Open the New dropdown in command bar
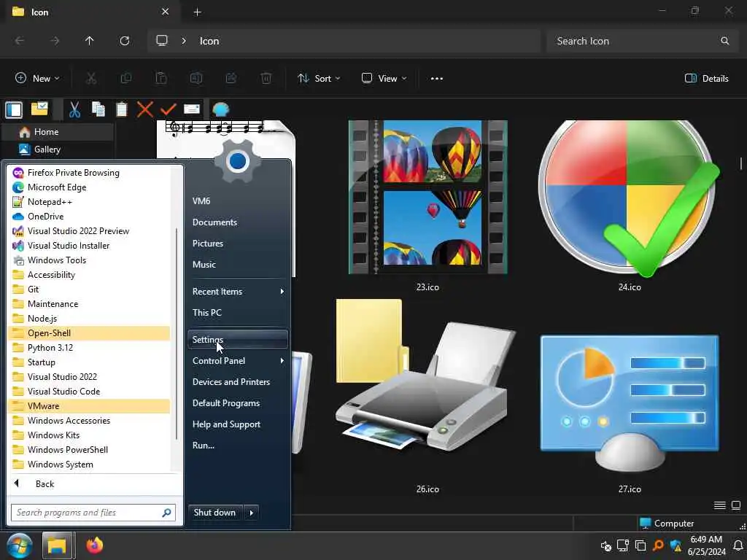This screenshot has height=560, width=747. click(x=38, y=79)
